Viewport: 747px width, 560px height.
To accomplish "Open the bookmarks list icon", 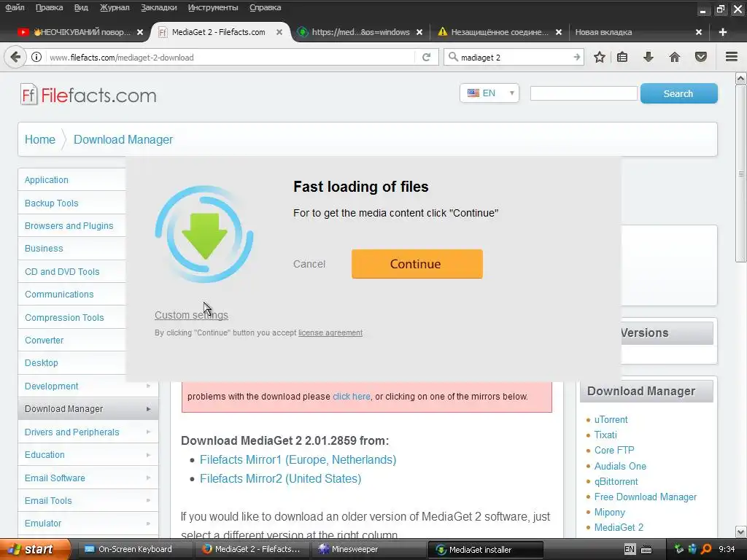I will tap(622, 57).
